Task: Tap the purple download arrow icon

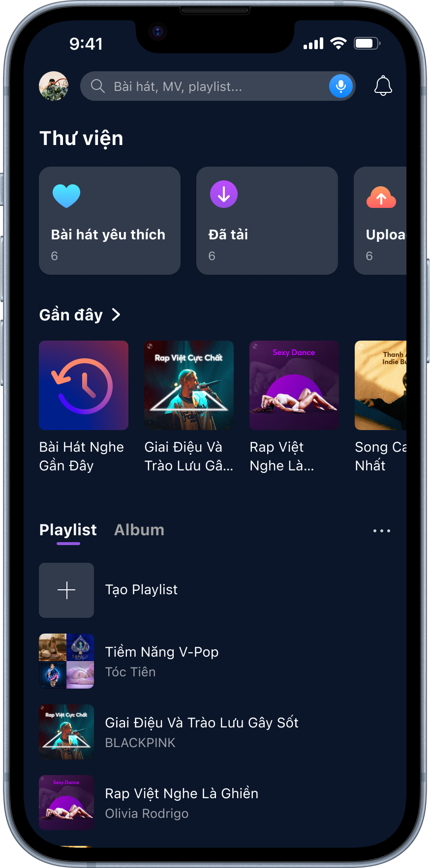Action: 224,195
